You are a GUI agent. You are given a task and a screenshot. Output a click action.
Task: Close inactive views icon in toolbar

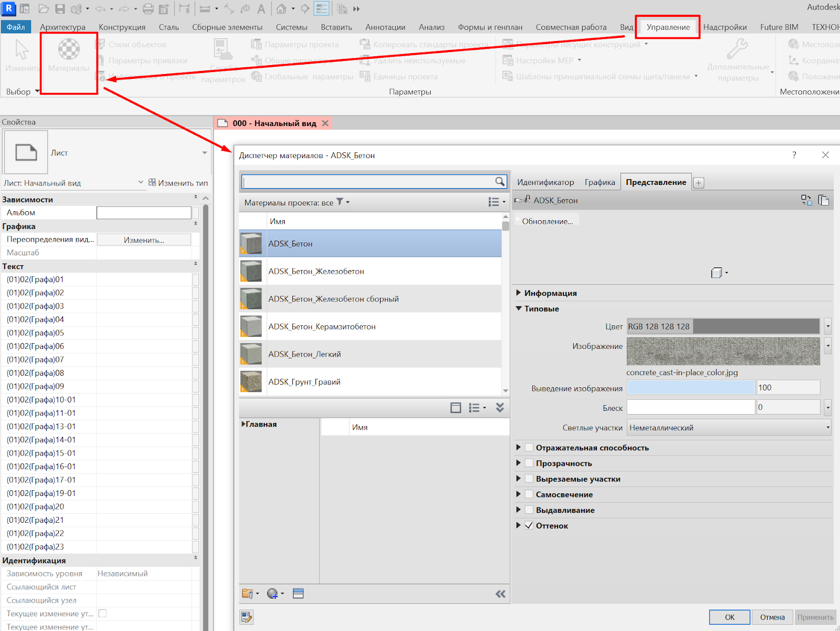click(x=342, y=9)
